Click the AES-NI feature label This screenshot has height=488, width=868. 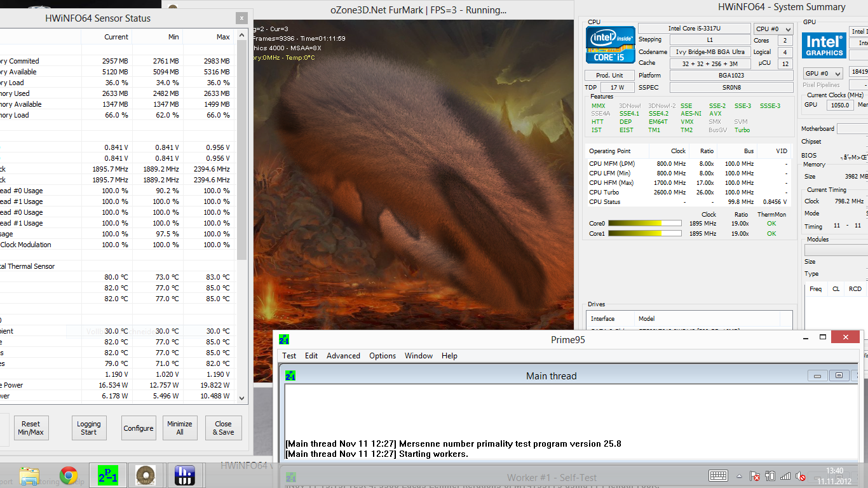(x=691, y=114)
